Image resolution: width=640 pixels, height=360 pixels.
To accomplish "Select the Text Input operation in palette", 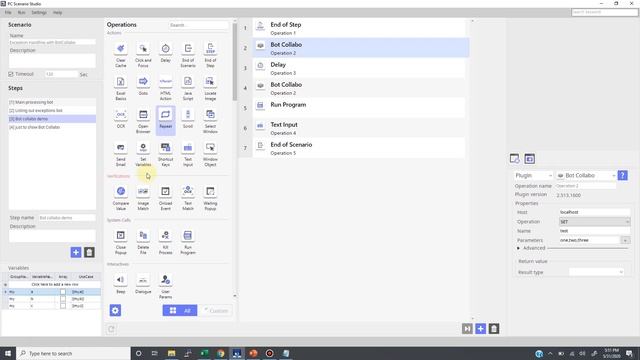I will click(188, 154).
